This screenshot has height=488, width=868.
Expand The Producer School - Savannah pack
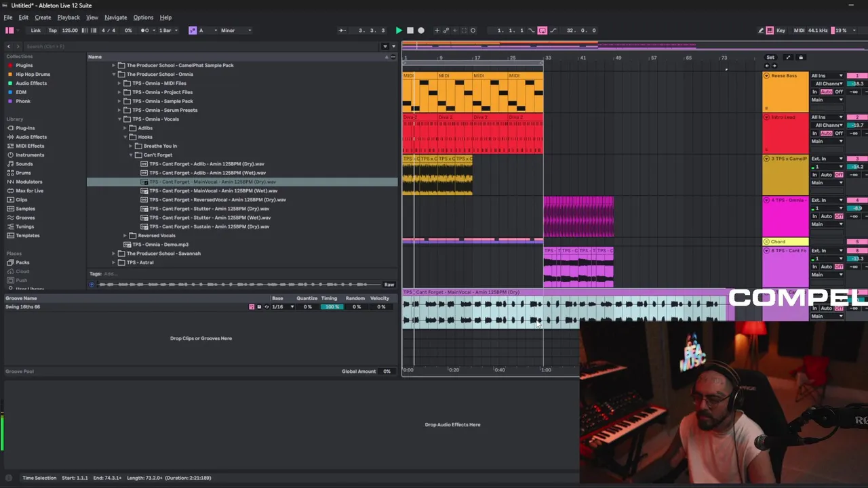(x=113, y=253)
